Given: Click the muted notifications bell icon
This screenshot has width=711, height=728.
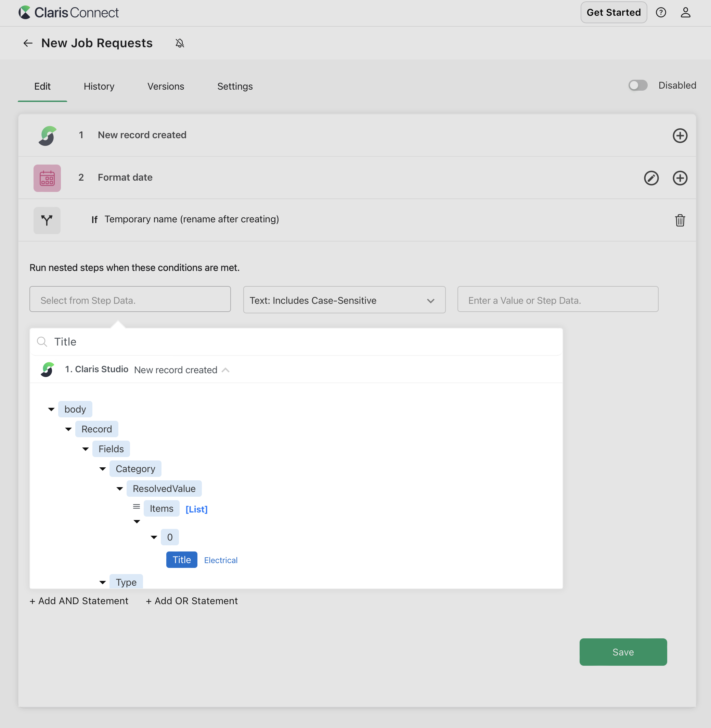Looking at the screenshot, I should pos(180,43).
